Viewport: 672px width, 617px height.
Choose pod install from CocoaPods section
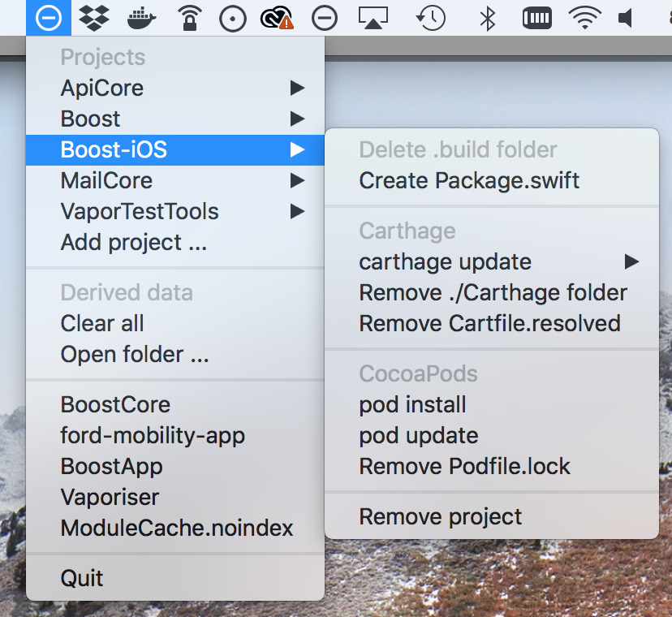pyautogui.click(x=412, y=404)
